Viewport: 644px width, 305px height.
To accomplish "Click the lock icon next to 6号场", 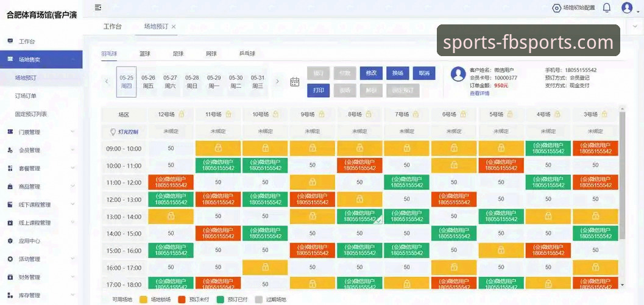I will pyautogui.click(x=463, y=114).
